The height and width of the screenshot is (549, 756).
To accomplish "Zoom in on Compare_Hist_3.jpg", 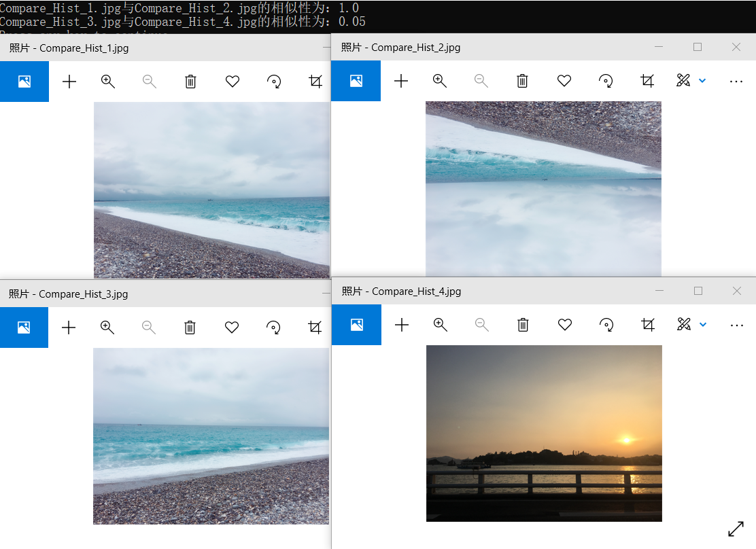I will [x=107, y=327].
